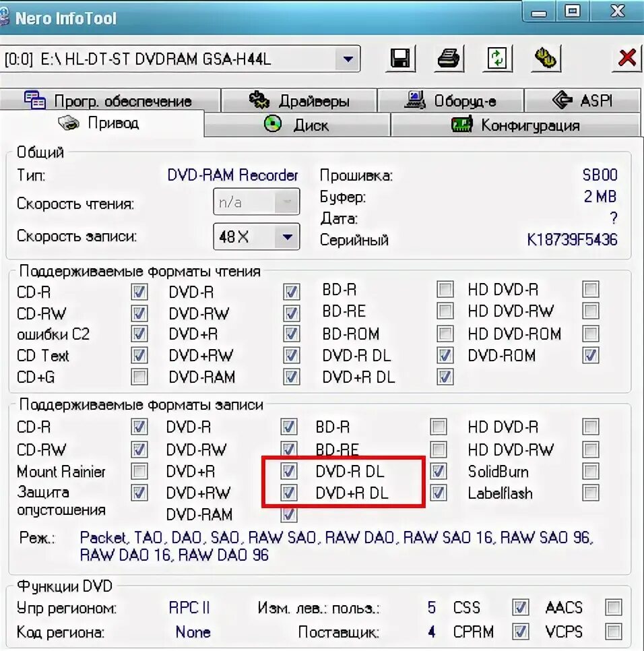Switch to the Конфигурация tab
This screenshot has width=644, height=651.
515,125
